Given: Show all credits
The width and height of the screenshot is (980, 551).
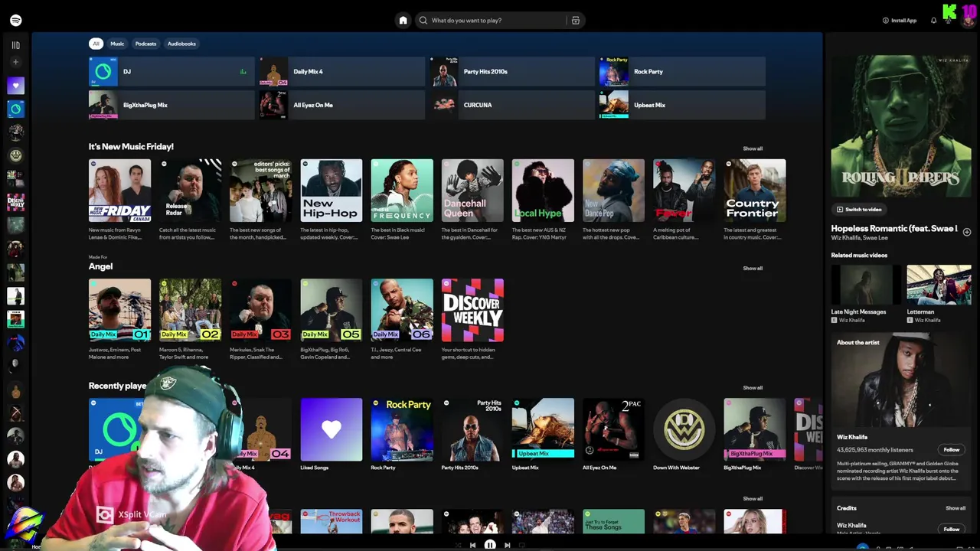Looking at the screenshot, I should [x=955, y=508].
